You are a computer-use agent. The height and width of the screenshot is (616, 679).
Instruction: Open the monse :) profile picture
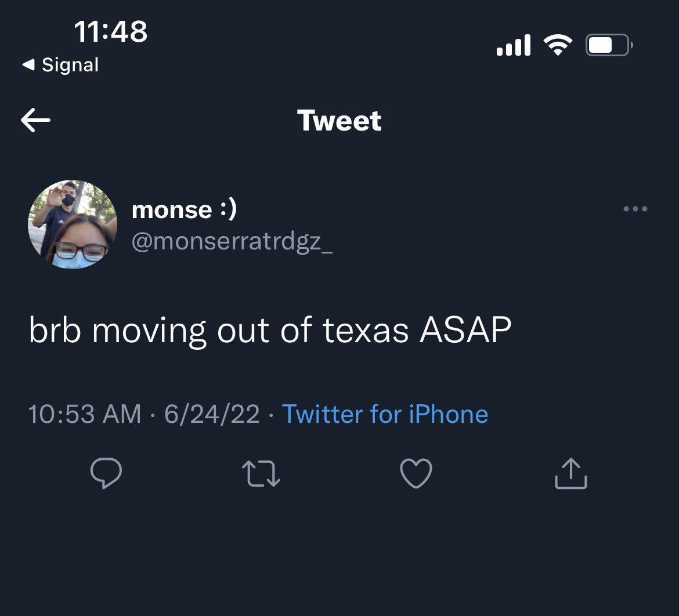click(x=73, y=224)
